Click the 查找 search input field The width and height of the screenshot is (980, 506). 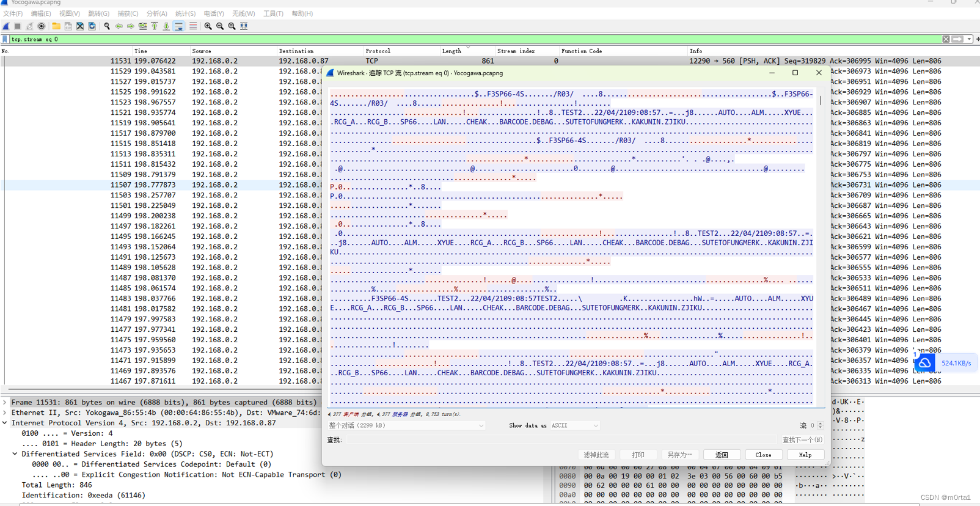561,439
